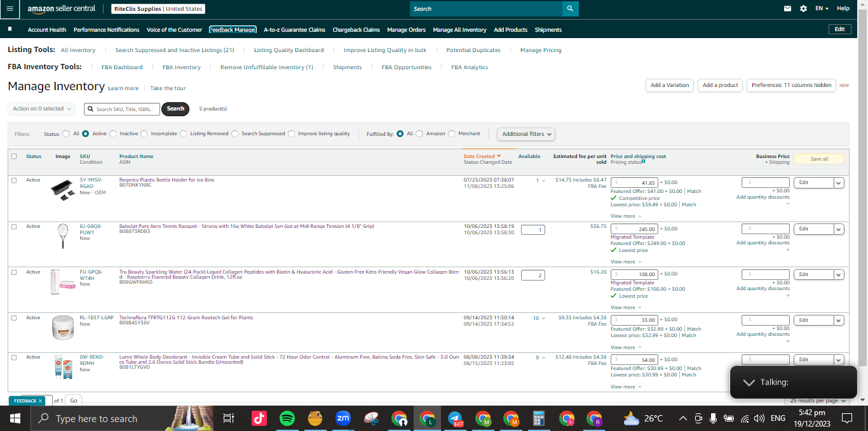Open the FBA Dashboard tab

point(122,67)
